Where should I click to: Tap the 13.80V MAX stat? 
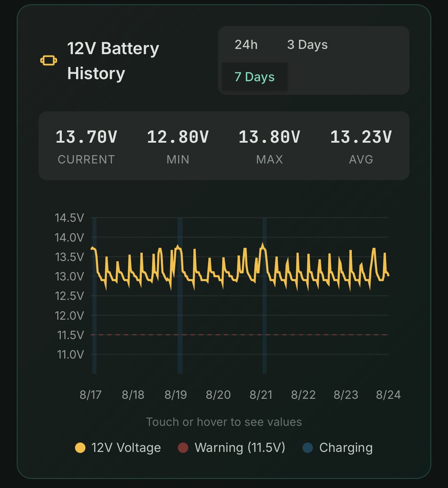pyautogui.click(x=269, y=146)
